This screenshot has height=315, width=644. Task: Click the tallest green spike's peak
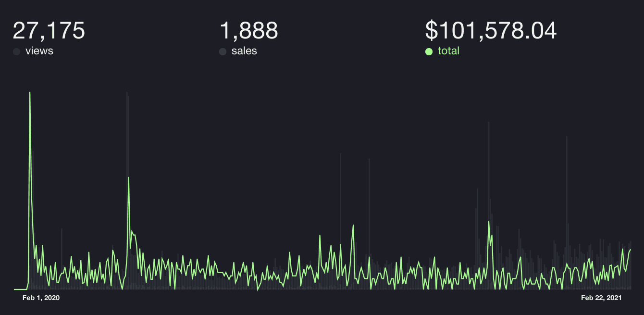pos(30,92)
